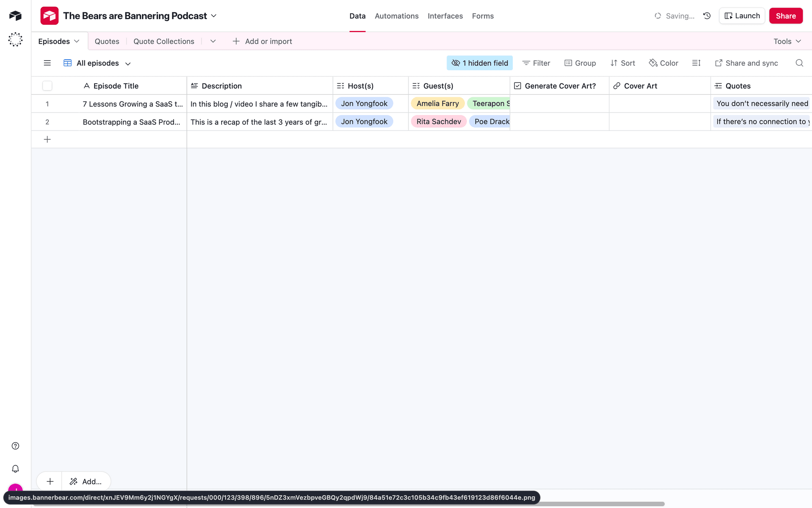Open the base history clock icon
This screenshot has height=508, width=812.
pyautogui.click(x=707, y=16)
